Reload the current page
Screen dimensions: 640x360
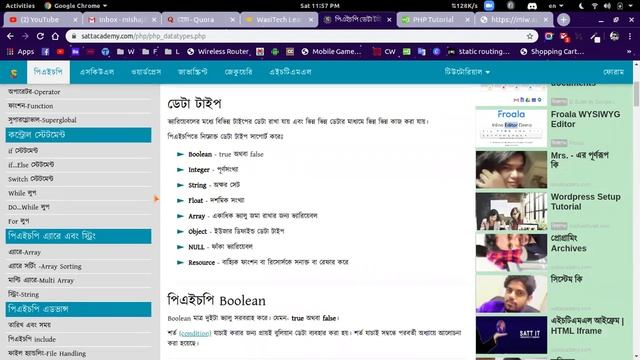click(40, 36)
